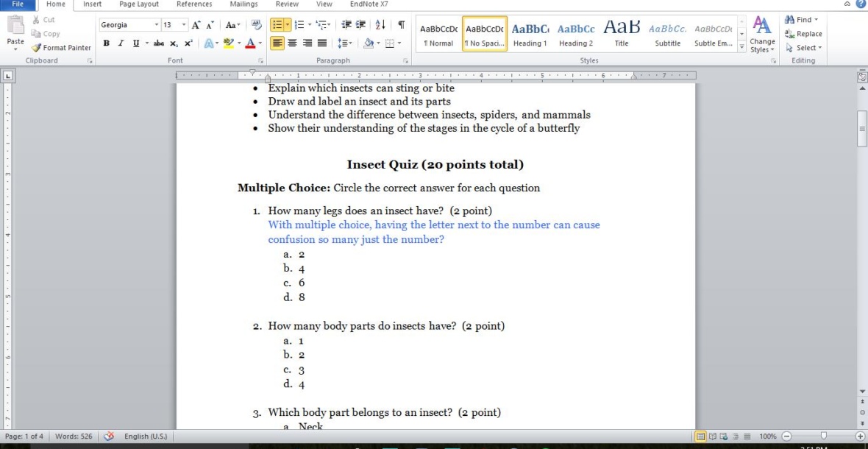
Task: Toggle bold formatting
Action: (107, 43)
